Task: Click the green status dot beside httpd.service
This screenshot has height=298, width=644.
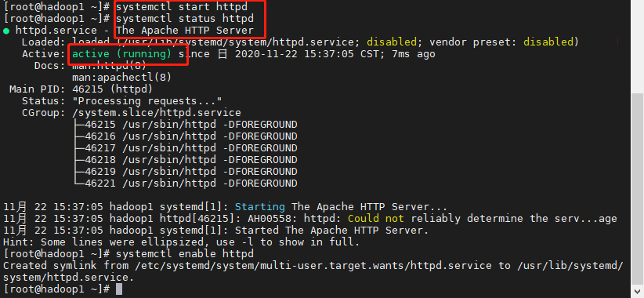Action: [6, 31]
